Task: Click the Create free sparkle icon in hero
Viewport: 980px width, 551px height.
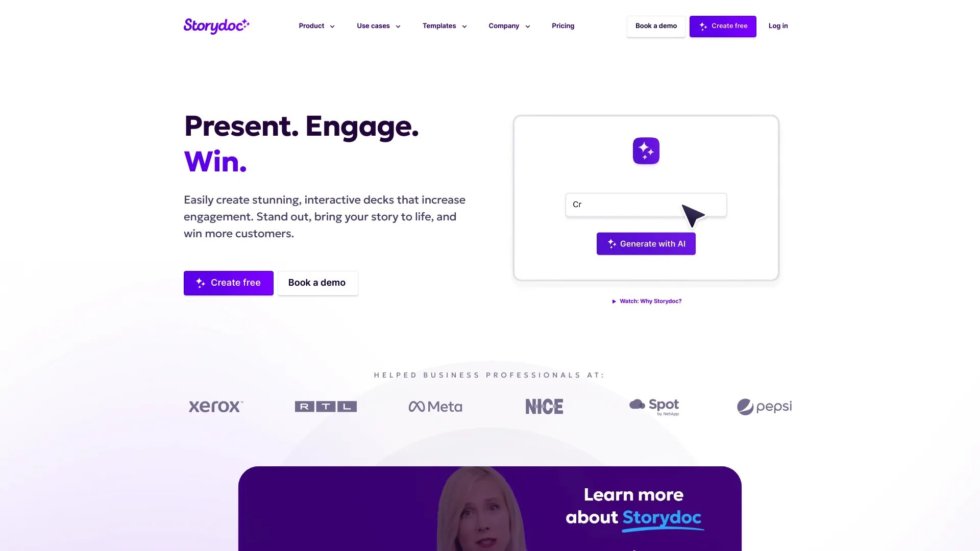Action: tap(200, 283)
